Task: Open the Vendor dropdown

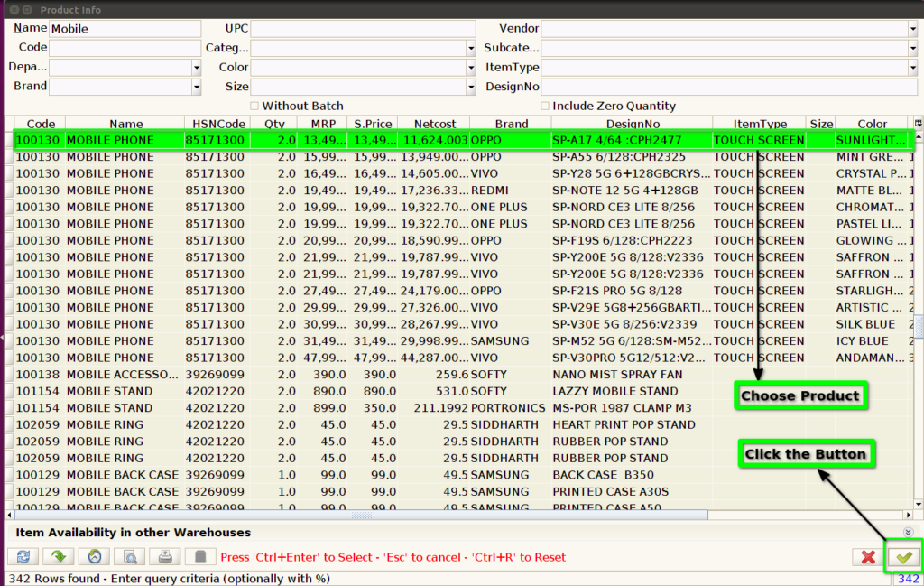Action: click(x=913, y=28)
